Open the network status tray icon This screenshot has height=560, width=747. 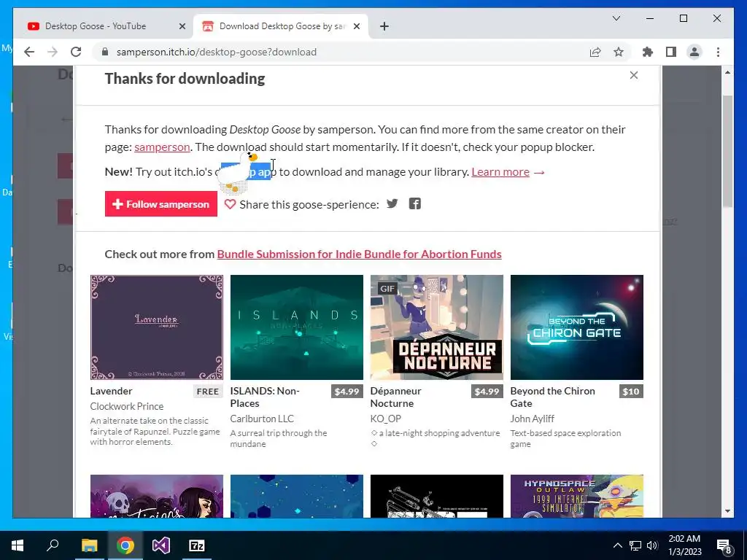(635, 545)
